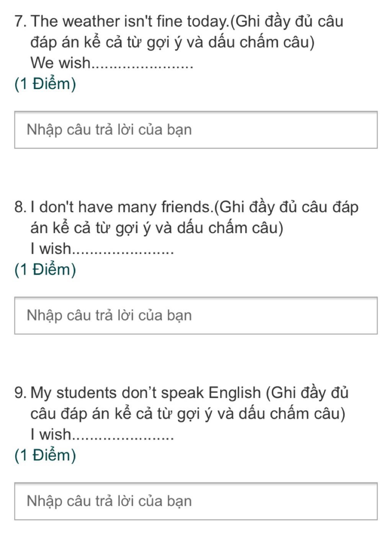Select the answer field under question 8
Screen dimensions: 392x554
tap(196, 316)
